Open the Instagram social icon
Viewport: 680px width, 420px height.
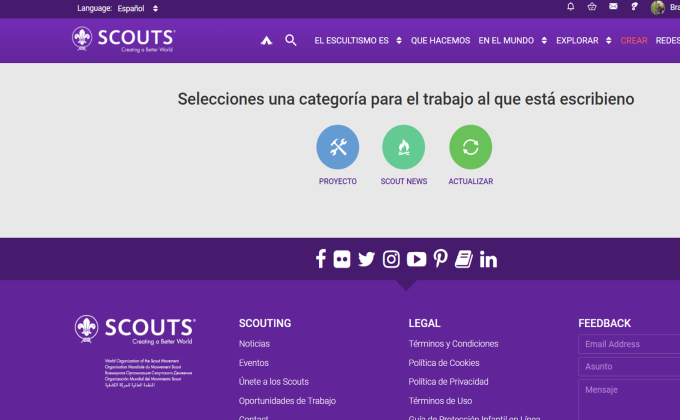pos(391,259)
